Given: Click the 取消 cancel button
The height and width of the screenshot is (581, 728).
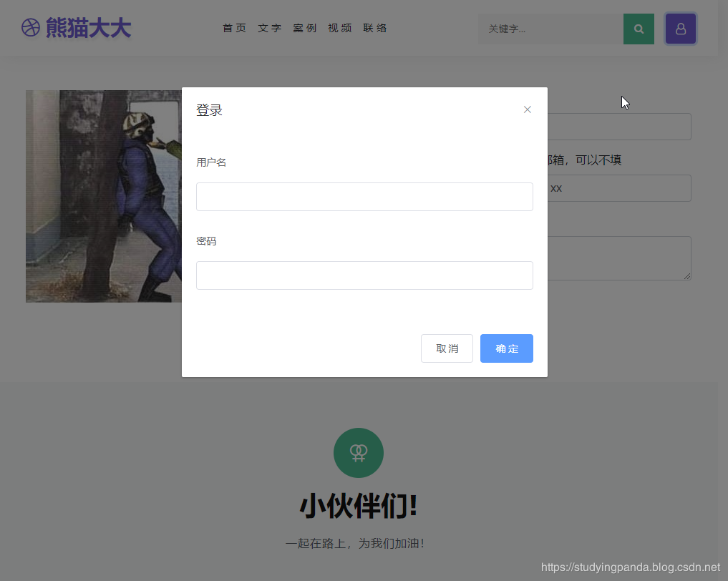Looking at the screenshot, I should click(x=447, y=348).
